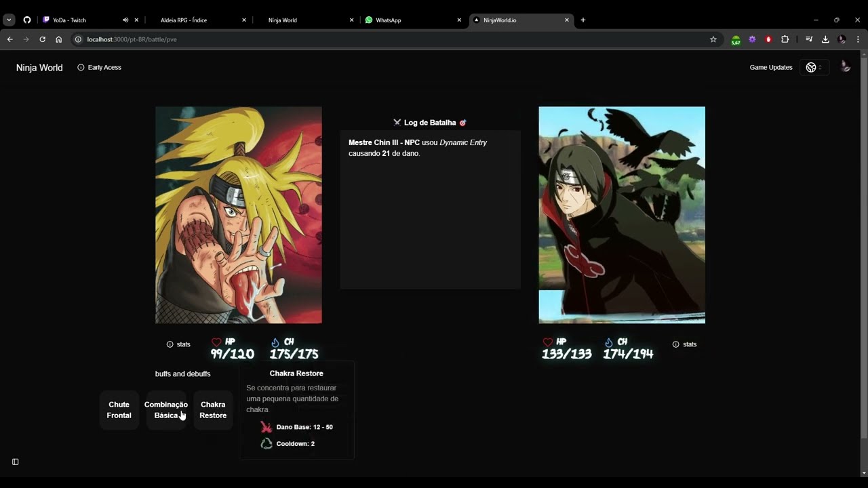The height and width of the screenshot is (488, 868).
Task: Go back to the previous page
Action: pos(10,39)
